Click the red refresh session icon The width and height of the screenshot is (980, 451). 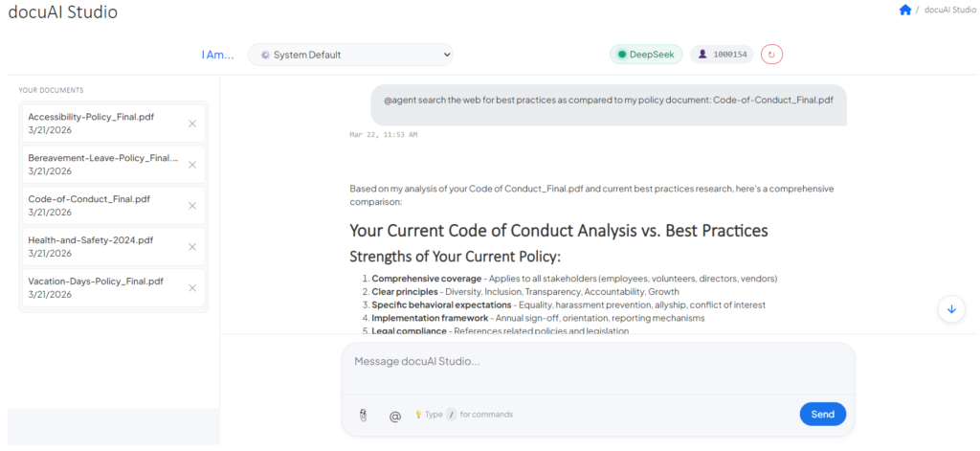click(771, 55)
